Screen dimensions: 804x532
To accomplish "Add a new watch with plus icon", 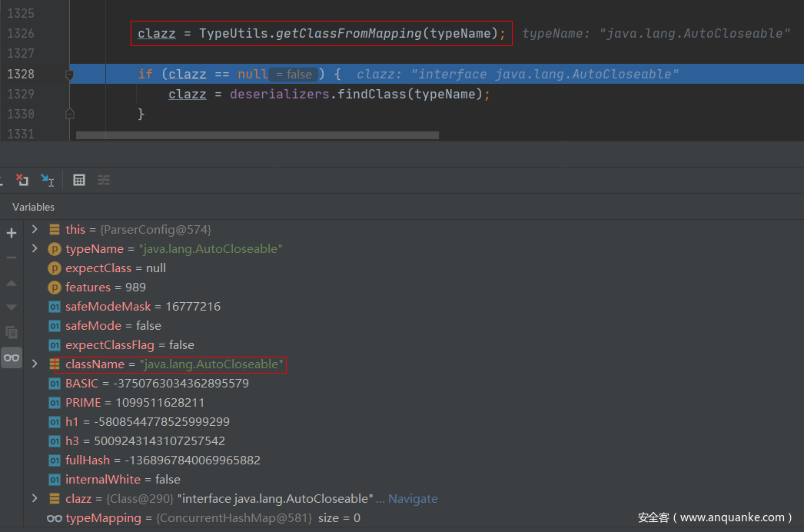I will click(12, 233).
